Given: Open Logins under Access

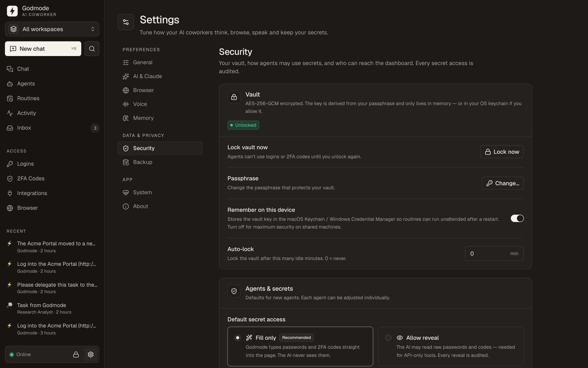Looking at the screenshot, I should click(x=52, y=164).
